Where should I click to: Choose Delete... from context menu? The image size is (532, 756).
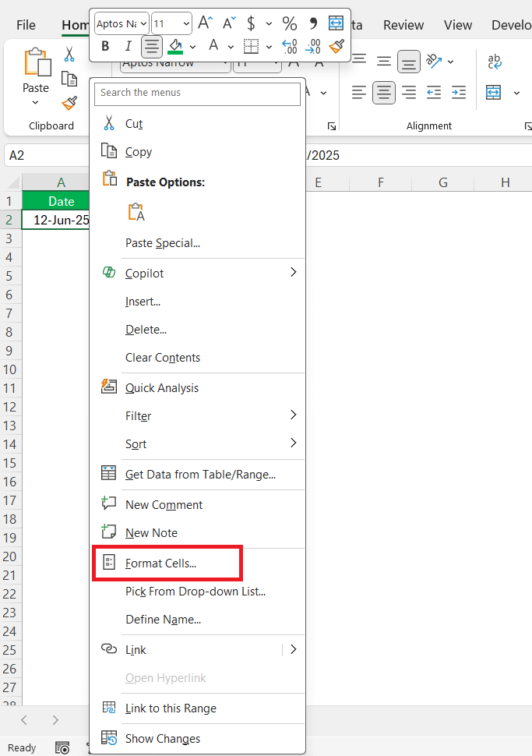pos(198,329)
